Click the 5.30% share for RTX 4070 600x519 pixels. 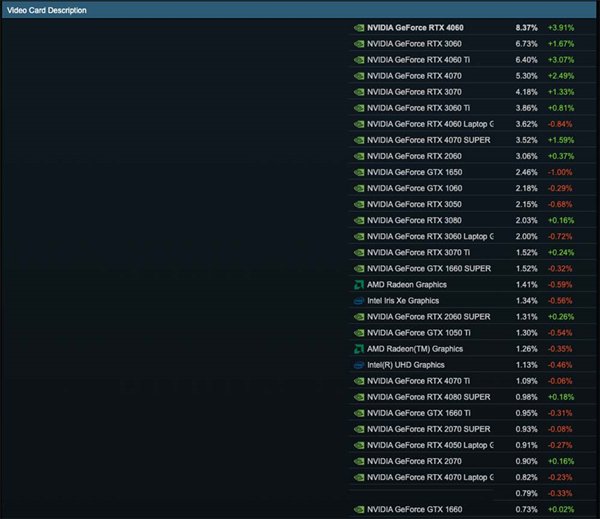click(527, 76)
